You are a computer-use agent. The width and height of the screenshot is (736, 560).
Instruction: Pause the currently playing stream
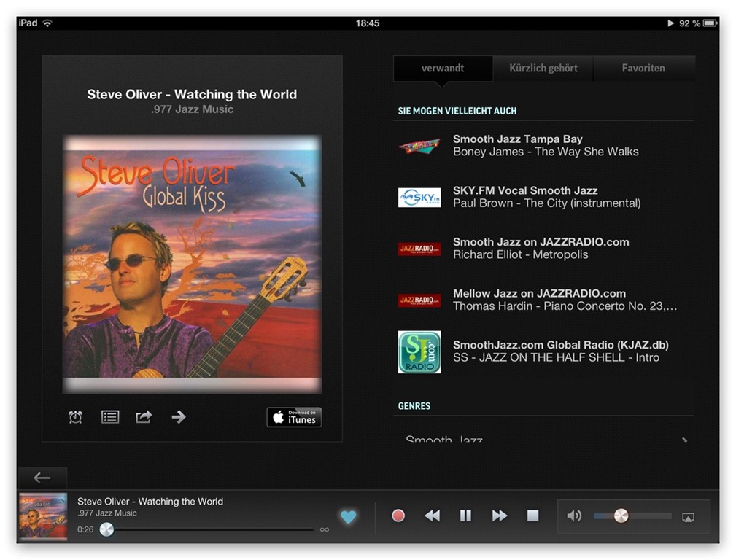465,516
